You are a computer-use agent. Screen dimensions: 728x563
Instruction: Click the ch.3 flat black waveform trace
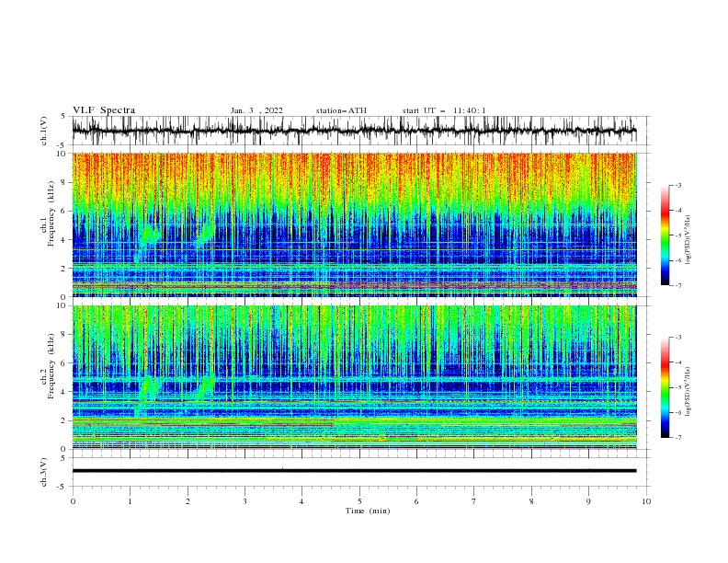354,471
